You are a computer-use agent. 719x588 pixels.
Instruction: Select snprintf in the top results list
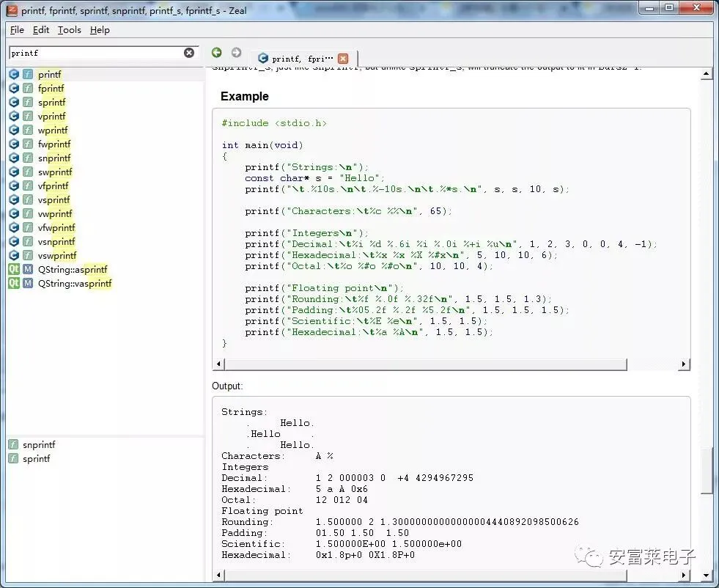(54, 158)
